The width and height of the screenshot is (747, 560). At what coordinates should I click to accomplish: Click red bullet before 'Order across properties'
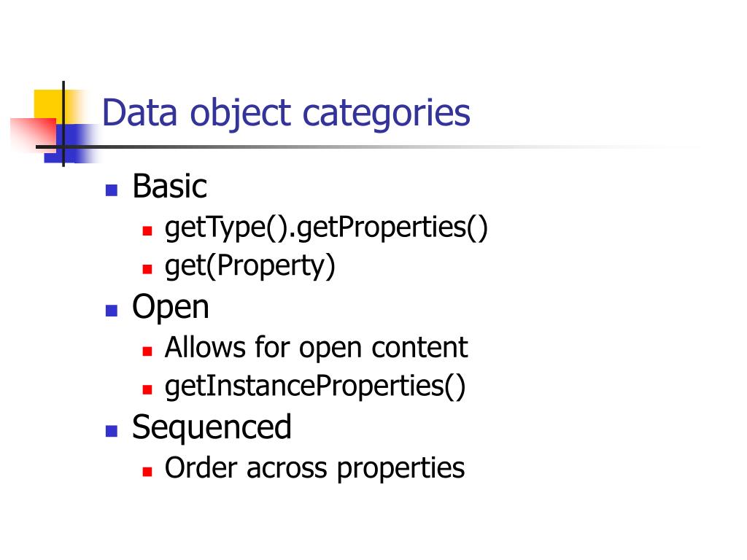pyautogui.click(x=147, y=472)
